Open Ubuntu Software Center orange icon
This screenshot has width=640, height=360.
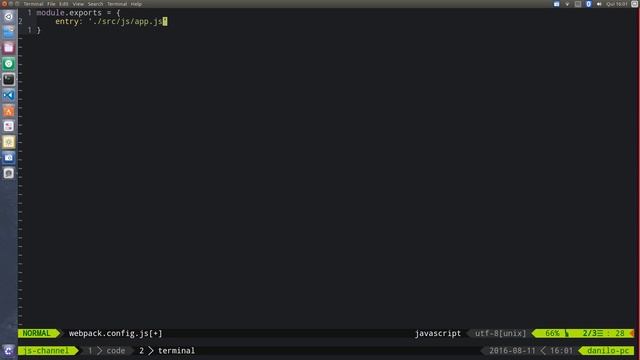pyautogui.click(x=9, y=111)
